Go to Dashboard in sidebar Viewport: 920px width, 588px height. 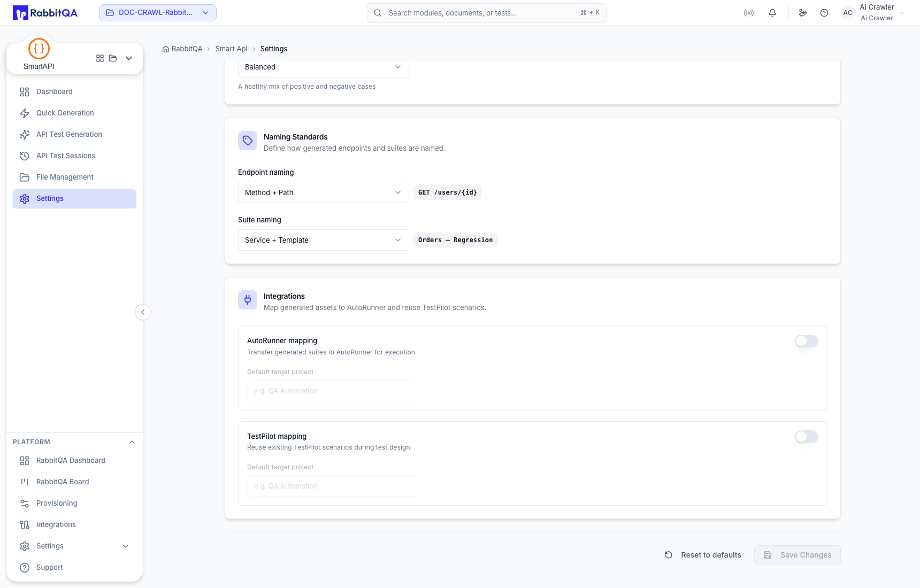[x=75, y=92]
